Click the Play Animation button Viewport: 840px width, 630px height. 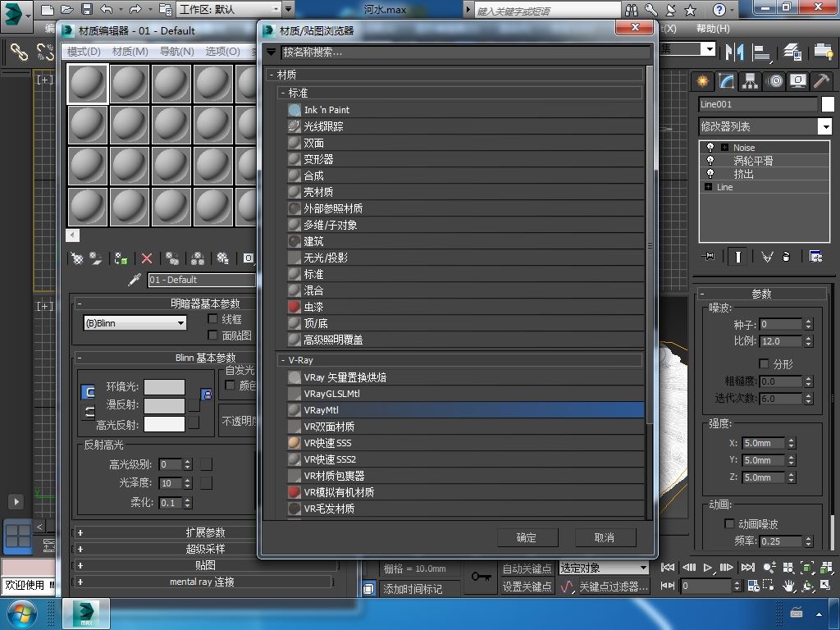(708, 568)
